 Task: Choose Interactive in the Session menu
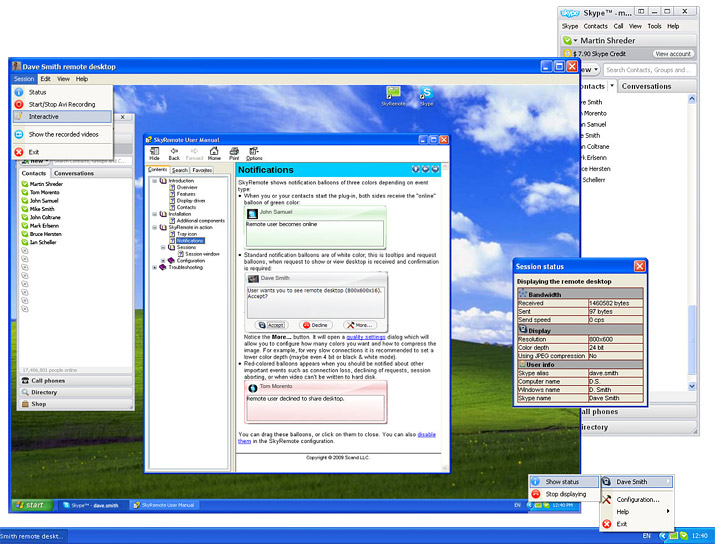62,117
